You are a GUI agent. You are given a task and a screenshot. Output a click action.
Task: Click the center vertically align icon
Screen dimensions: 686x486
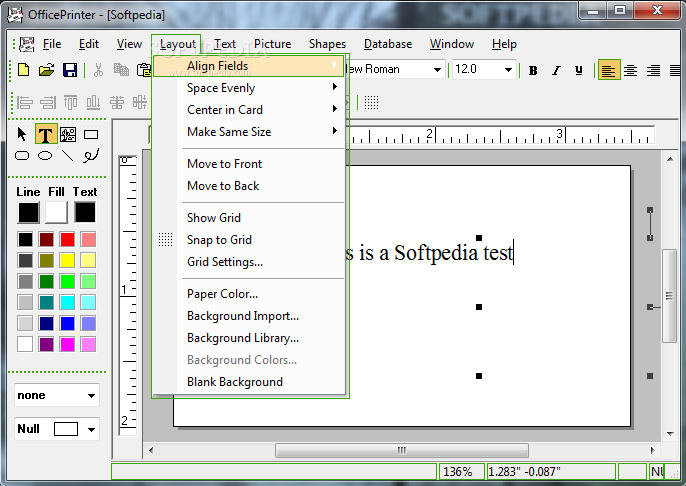pos(140,103)
